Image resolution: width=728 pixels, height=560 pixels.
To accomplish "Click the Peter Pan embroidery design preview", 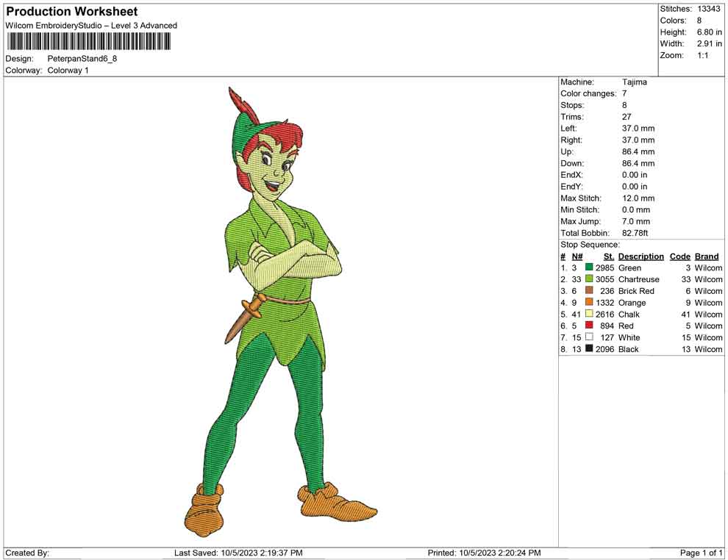I will (x=281, y=312).
